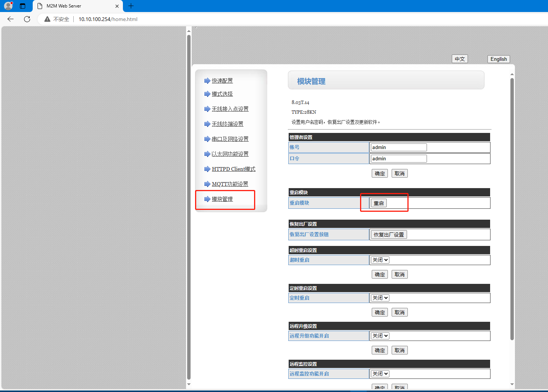Click the 帐号 input field
The image size is (548, 392).
click(x=398, y=147)
